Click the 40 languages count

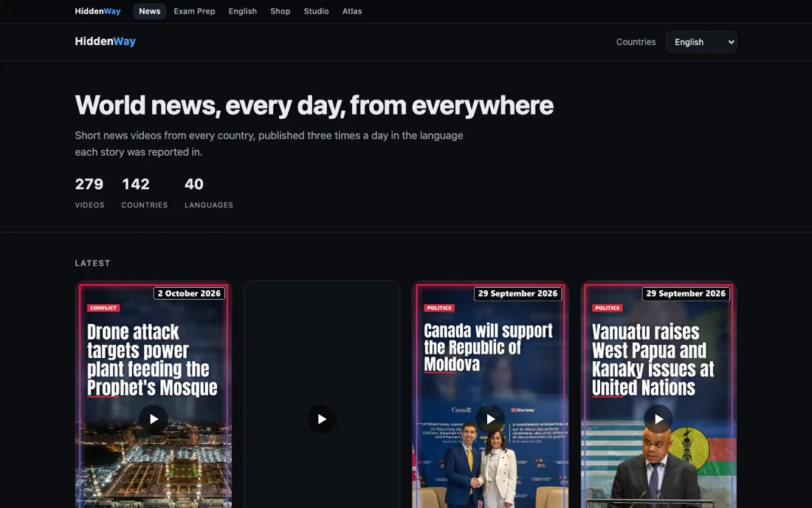[194, 184]
